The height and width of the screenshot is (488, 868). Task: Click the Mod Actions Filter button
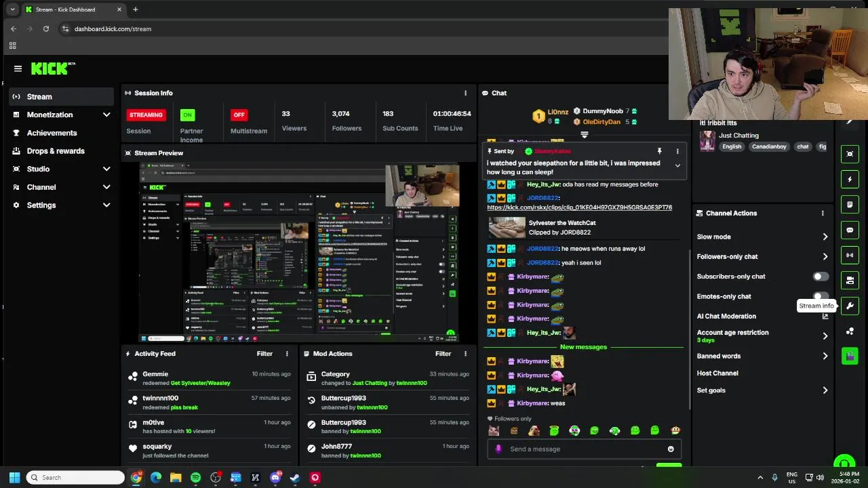[x=443, y=354]
